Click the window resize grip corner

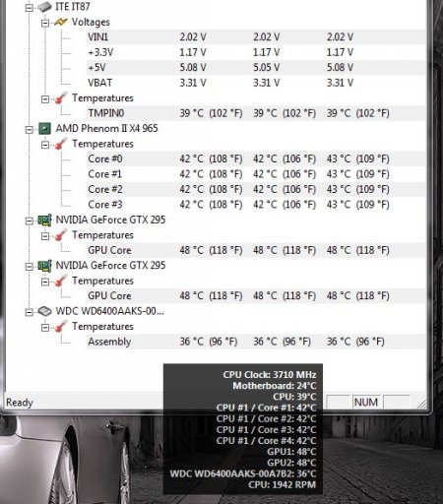coord(421,404)
